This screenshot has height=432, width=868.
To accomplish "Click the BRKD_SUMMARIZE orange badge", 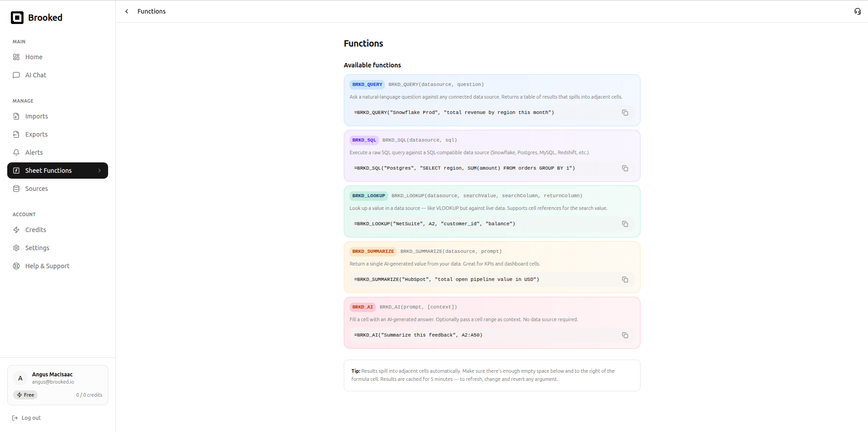I will 373,252.
